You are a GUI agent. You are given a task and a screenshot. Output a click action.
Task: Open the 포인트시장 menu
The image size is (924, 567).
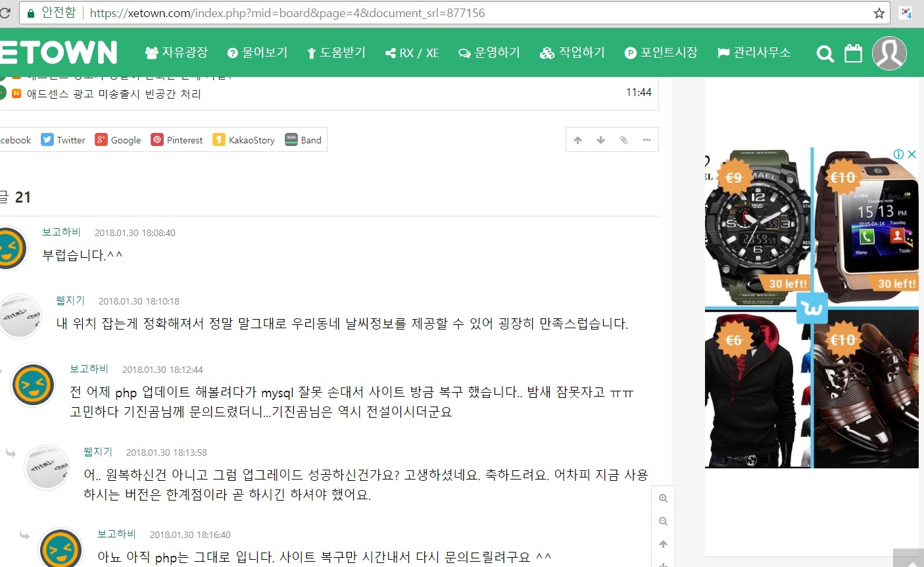tap(661, 53)
